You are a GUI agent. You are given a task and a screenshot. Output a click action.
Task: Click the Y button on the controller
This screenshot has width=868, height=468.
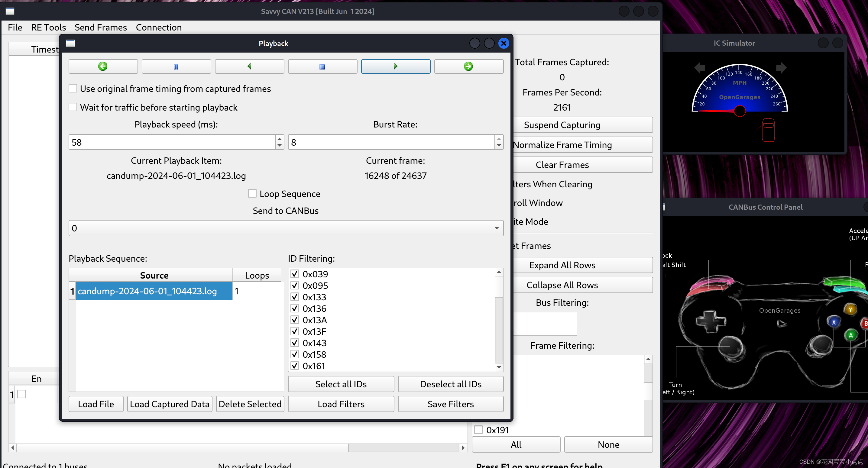(x=850, y=310)
